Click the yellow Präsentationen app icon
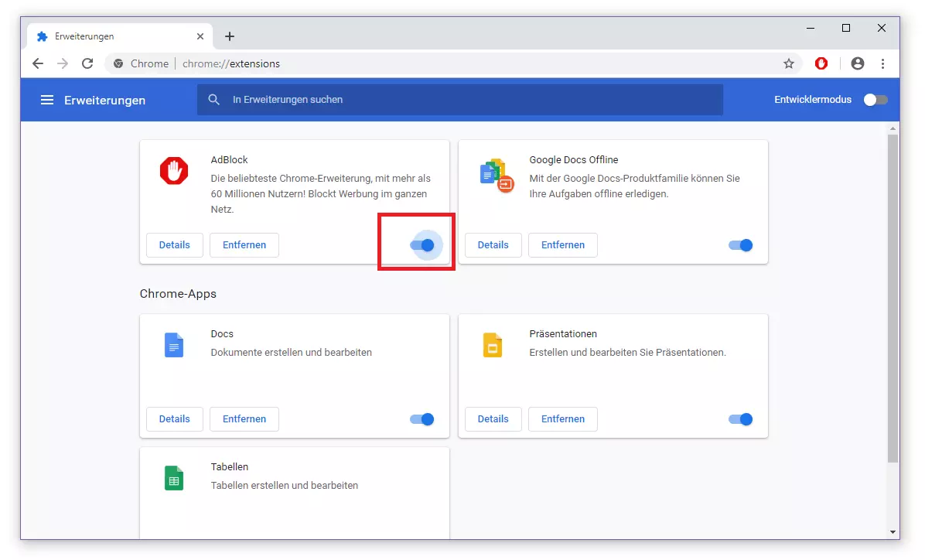The width and height of the screenshot is (925, 560). tap(493, 345)
